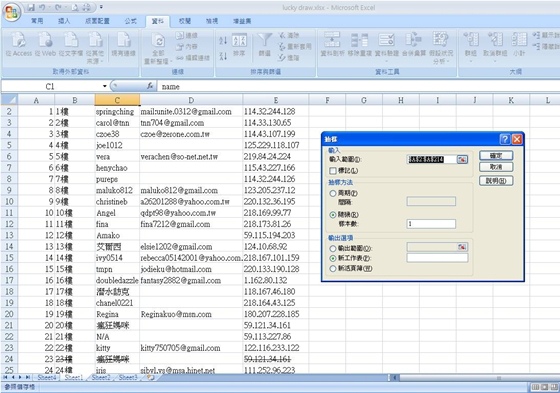
Task: Choose 新活頁簿 new workbook option
Action: tap(333, 268)
